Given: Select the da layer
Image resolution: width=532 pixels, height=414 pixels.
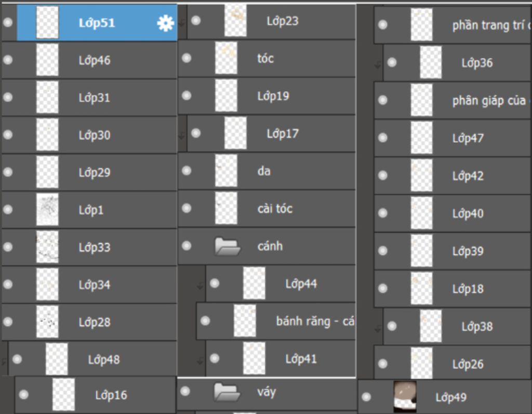Looking at the screenshot, I should (x=291, y=171).
